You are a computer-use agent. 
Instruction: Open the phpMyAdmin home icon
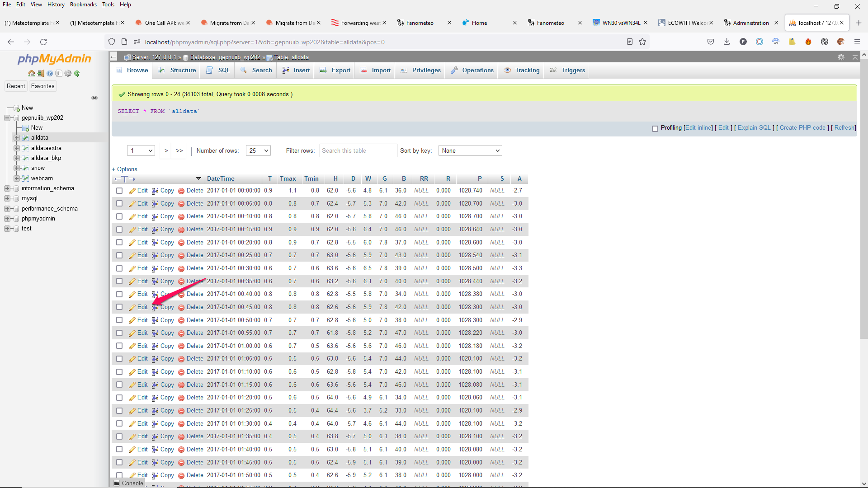point(32,73)
